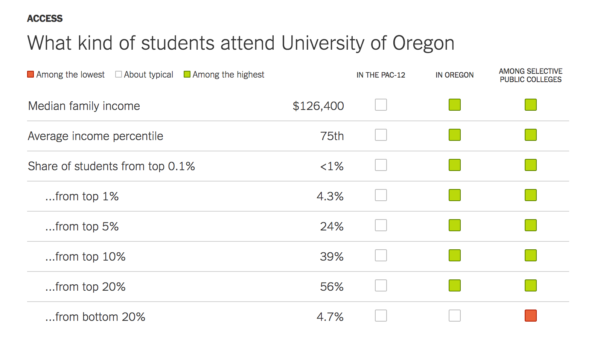Select top 20% selective public colleges green square
The height and width of the screenshot is (360, 600).
(x=531, y=285)
